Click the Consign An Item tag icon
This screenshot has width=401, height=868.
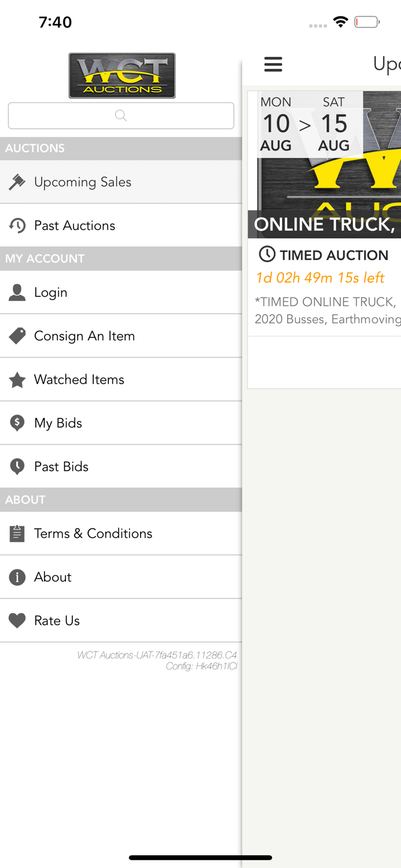(16, 336)
